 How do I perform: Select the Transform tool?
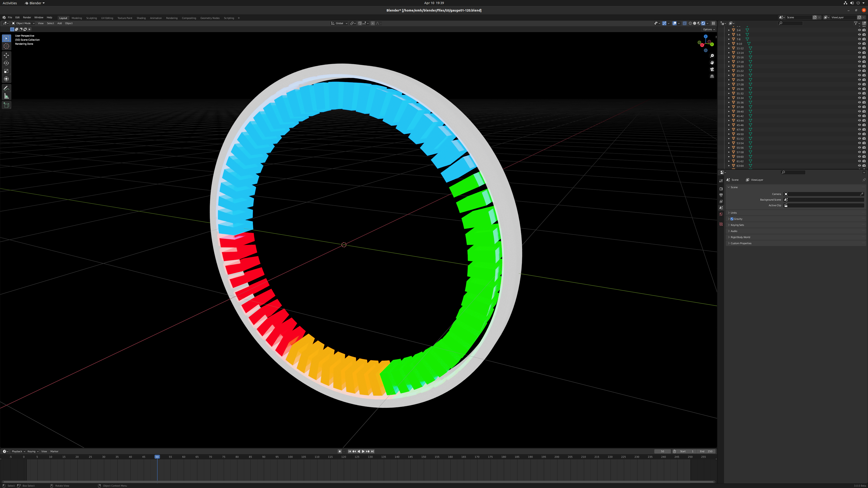click(6, 79)
